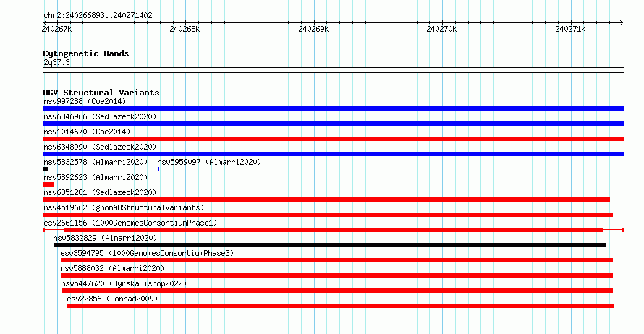
Task: Open the nsv6346966 (Sedlazeck2020) variant label
Action: click(x=100, y=116)
